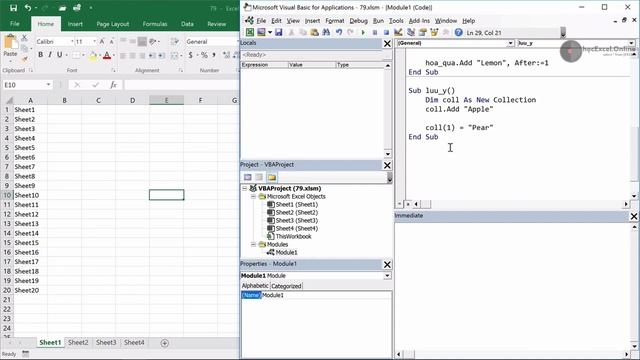Open the Calibri font name dropdown
Viewport: 640px width, 360px height.
tap(72, 42)
